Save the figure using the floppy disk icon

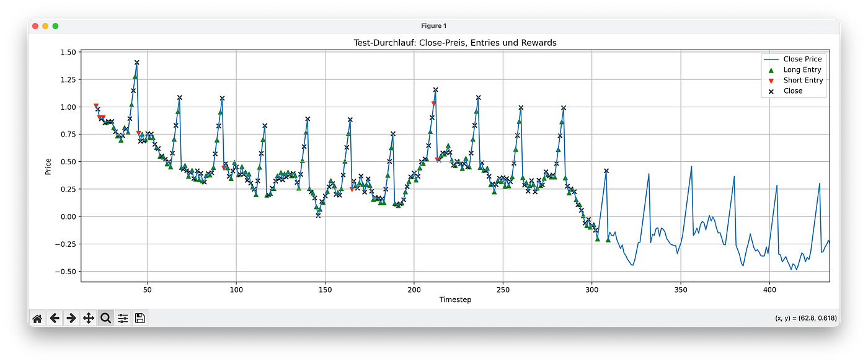(139, 317)
